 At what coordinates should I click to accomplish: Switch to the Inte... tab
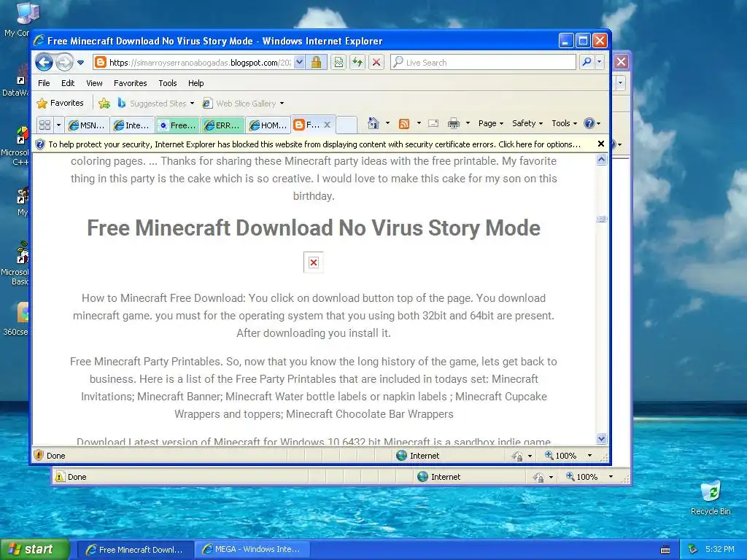coord(133,125)
